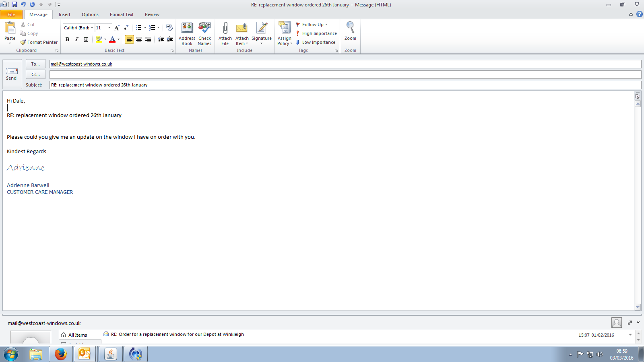Viewport: 644px width, 362px height.
Task: Toggle Center alignment
Action: pos(139,39)
